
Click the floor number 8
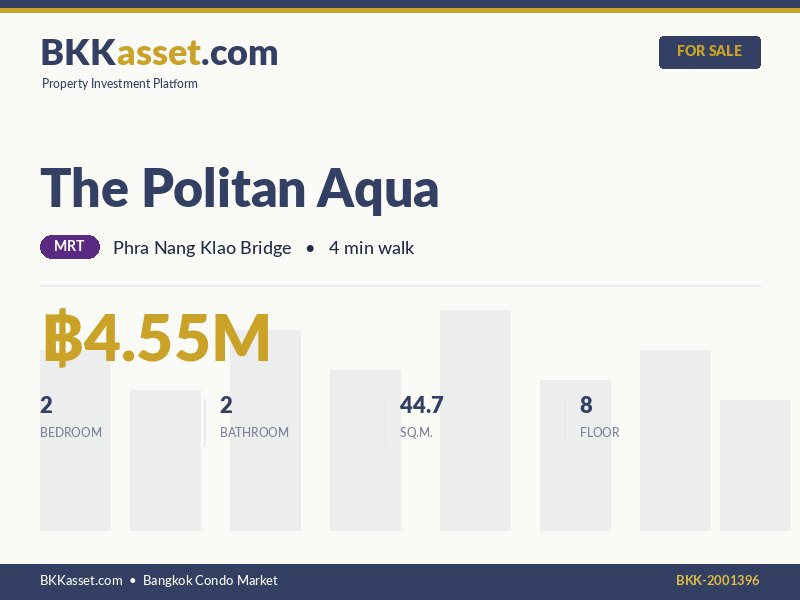click(586, 405)
